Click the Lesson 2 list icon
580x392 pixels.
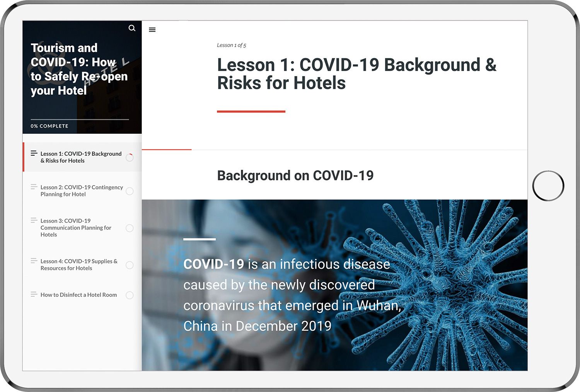[x=34, y=187]
